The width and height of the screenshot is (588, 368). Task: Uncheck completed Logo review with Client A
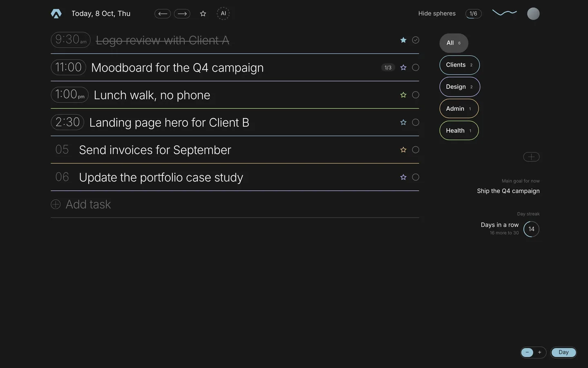pyautogui.click(x=416, y=40)
